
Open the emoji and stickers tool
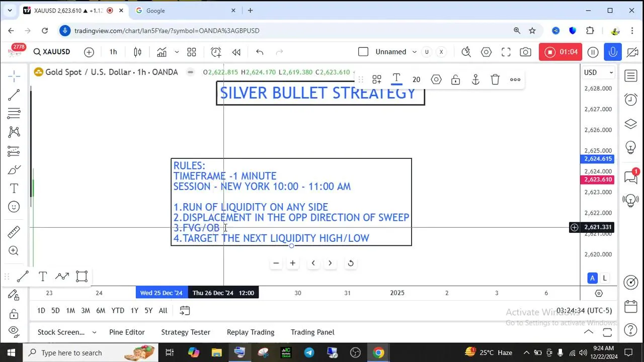point(14,207)
